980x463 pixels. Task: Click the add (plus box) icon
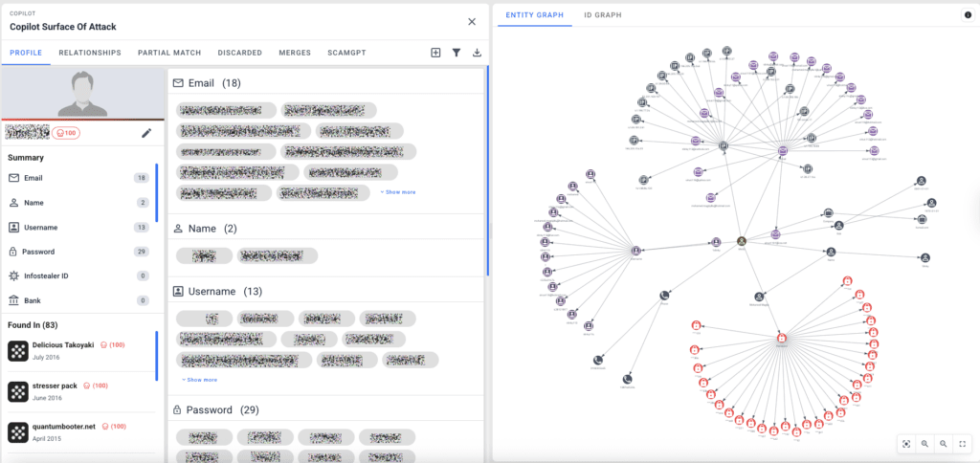435,53
